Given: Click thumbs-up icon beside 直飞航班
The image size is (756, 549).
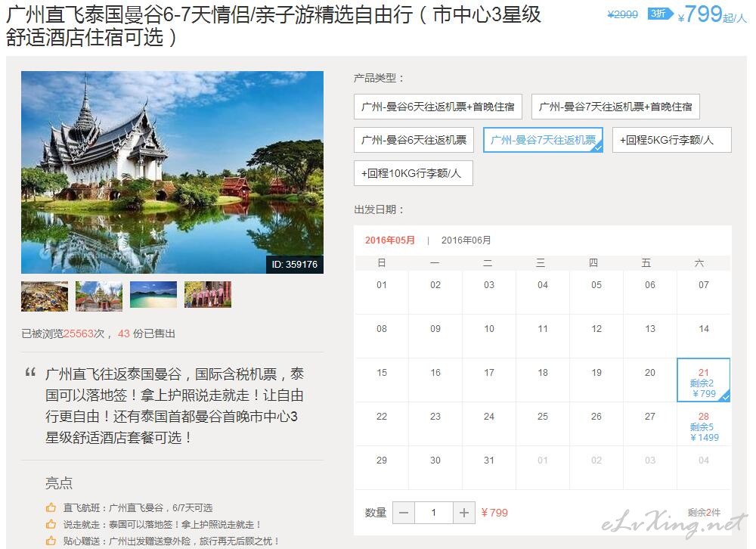Looking at the screenshot, I should (51, 507).
